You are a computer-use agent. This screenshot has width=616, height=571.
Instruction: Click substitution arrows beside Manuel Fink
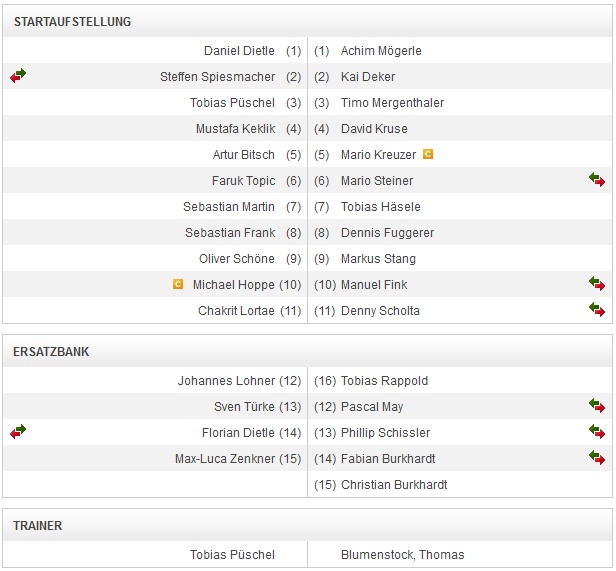[x=597, y=284]
